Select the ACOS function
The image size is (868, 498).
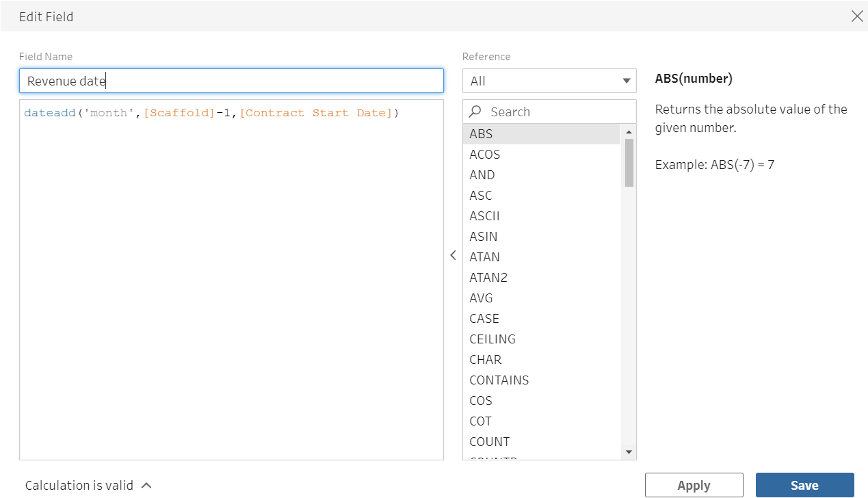(485, 155)
